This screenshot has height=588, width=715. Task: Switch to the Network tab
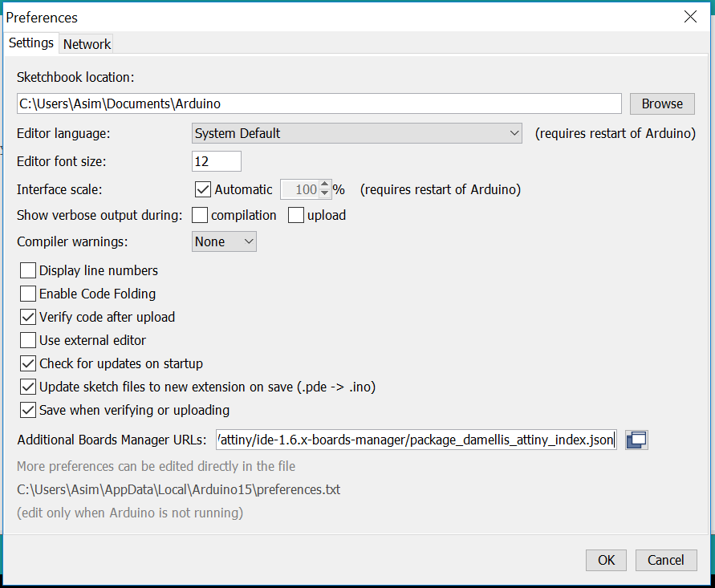(x=87, y=44)
